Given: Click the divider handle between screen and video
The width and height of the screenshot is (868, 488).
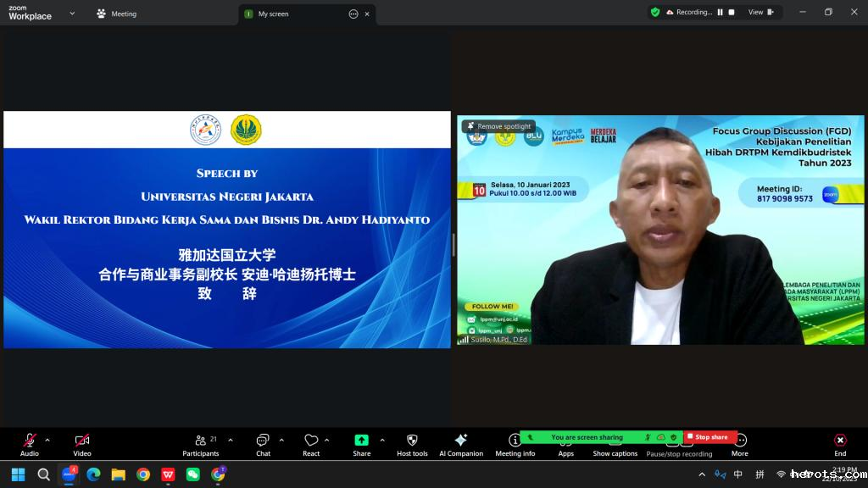Looking at the screenshot, I should coord(453,245).
